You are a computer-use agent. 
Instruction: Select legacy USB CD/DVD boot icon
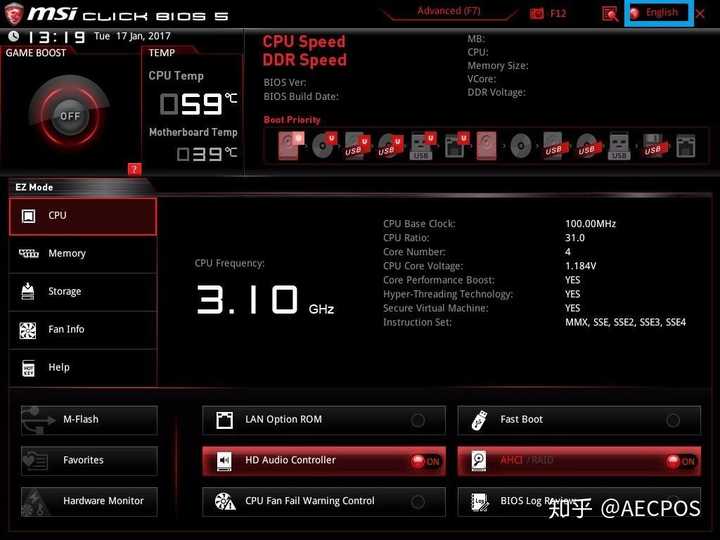[587, 146]
